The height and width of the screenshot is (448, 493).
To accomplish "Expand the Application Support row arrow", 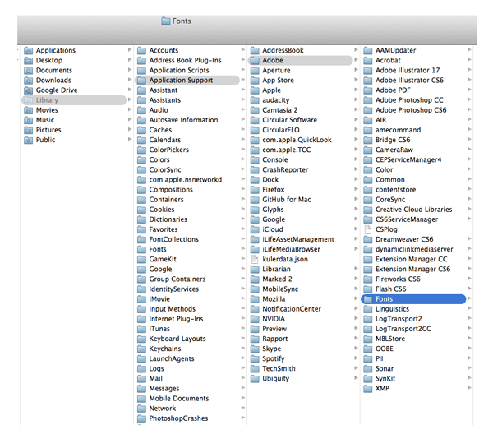I will pos(243,80).
